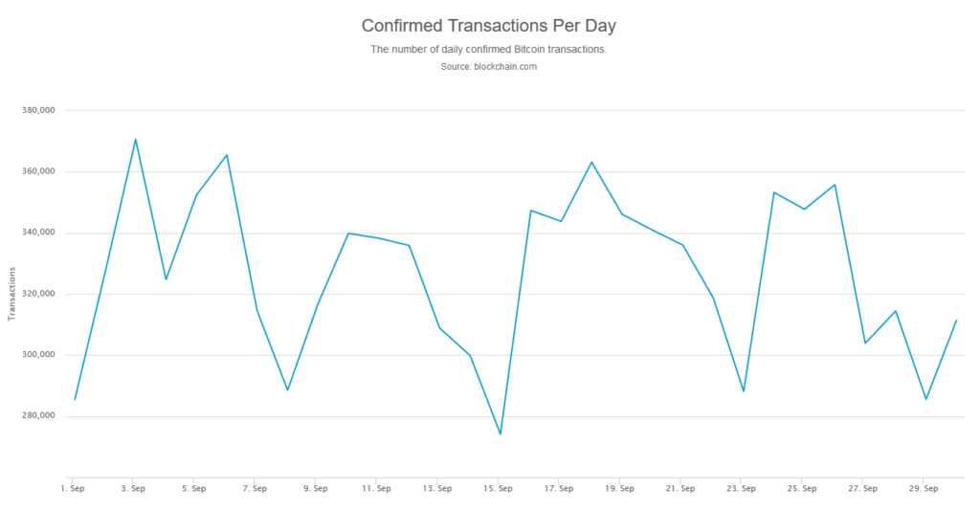This screenshot has height=514, width=980.
Task: Select the 5. Sep x-axis label
Action: [193, 488]
